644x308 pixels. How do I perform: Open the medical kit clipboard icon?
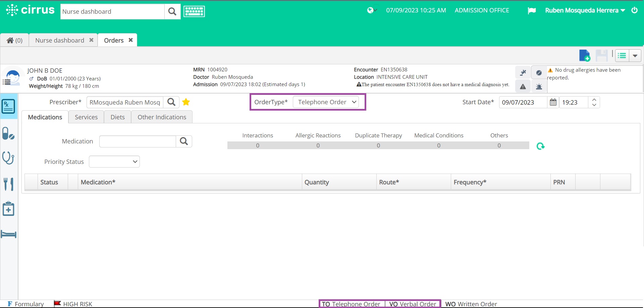pyautogui.click(x=8, y=208)
